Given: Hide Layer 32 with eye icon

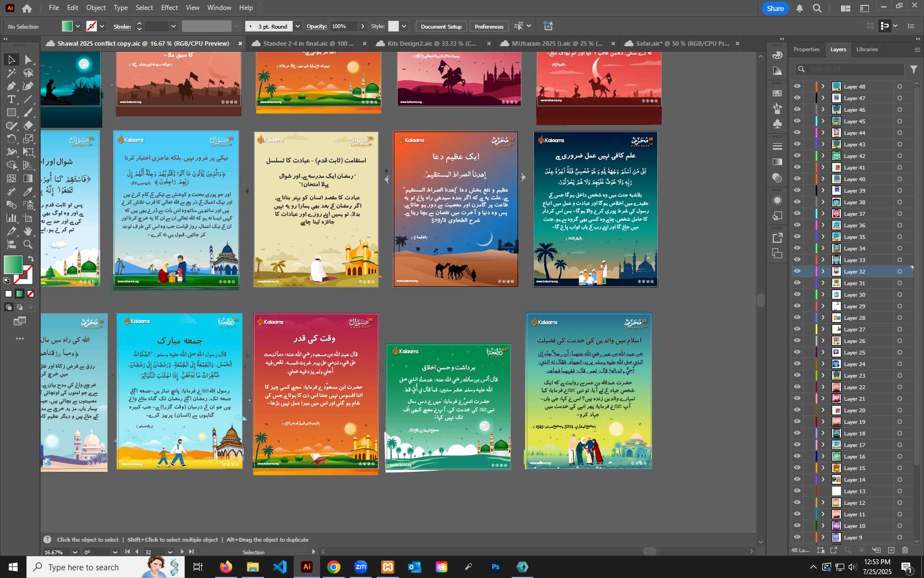Looking at the screenshot, I should [797, 271].
